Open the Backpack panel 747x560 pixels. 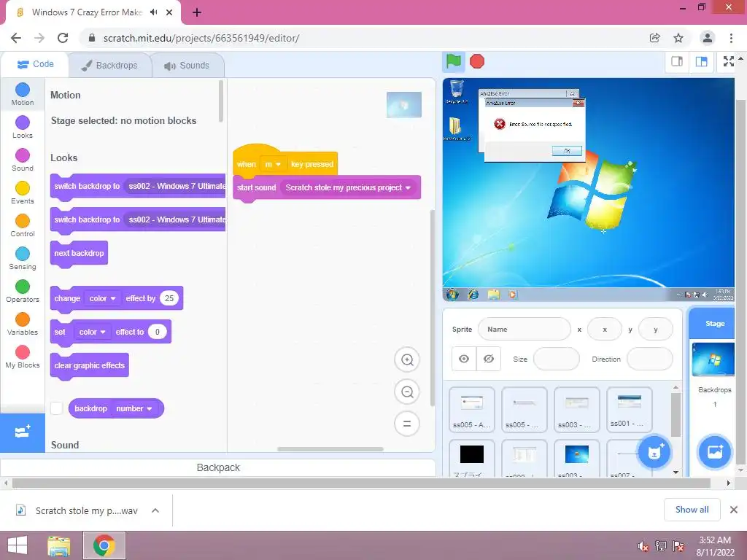pos(218,467)
